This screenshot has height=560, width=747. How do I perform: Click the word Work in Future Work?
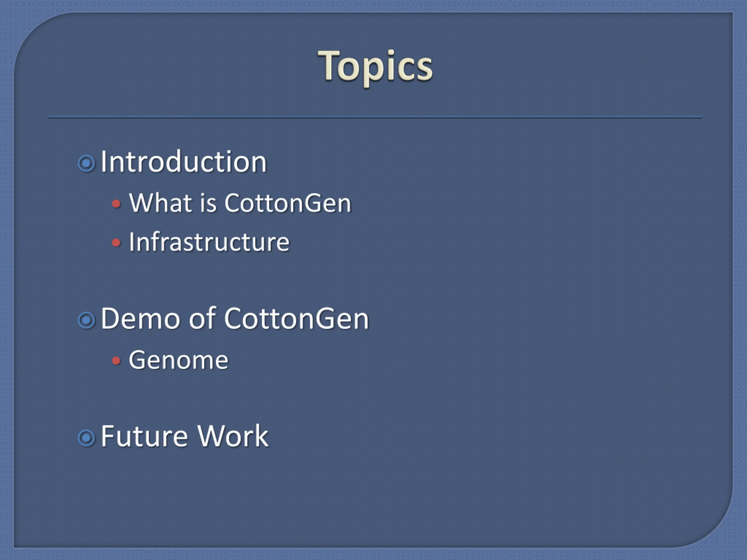(x=233, y=436)
